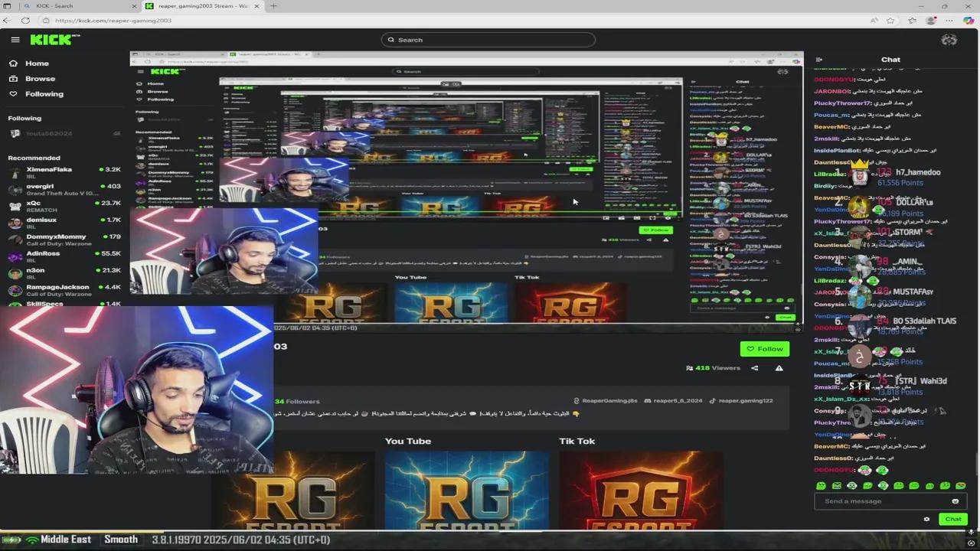Open chat settings gear

926,520
